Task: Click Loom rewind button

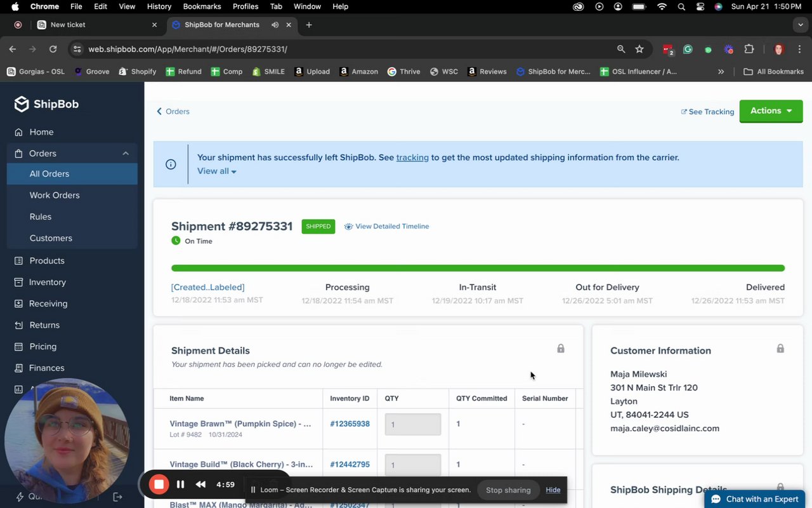Action: [x=200, y=485]
